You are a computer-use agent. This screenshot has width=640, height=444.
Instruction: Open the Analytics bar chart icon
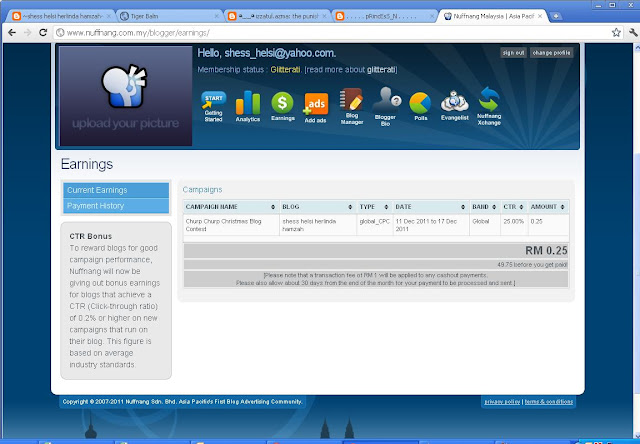(x=248, y=107)
